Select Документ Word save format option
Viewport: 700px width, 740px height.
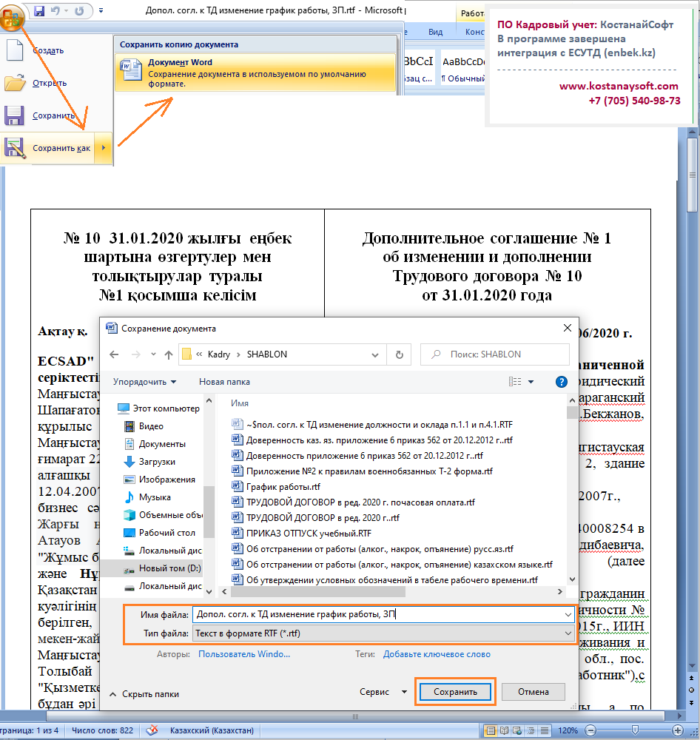(255, 73)
